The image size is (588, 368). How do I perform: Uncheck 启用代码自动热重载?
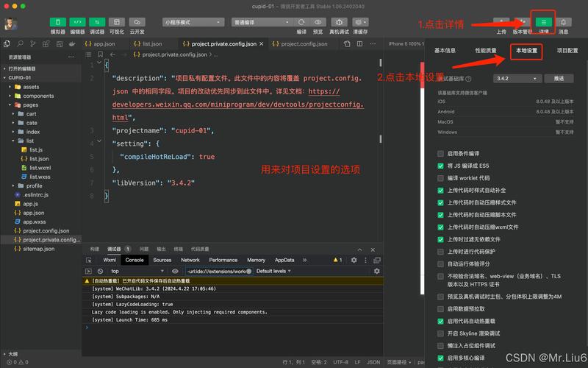point(440,322)
